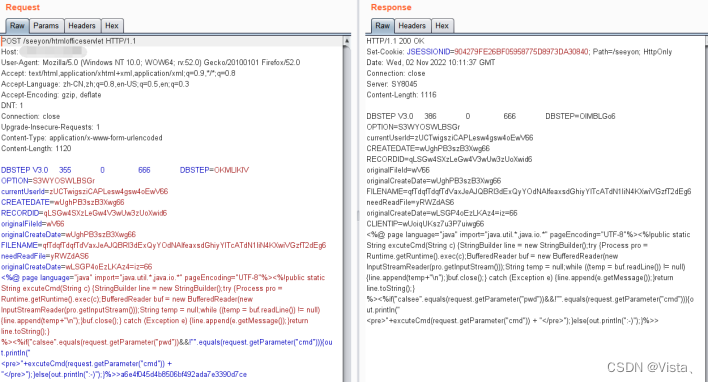708x383 pixels.
Task: Click the request Accept-Encoding header line
Action: click(51, 95)
